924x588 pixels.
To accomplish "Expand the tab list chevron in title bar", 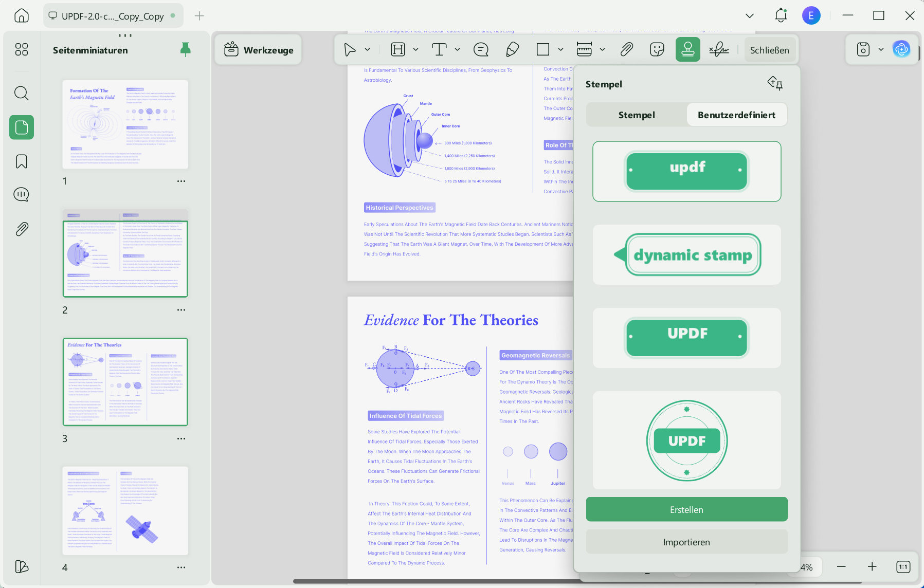I will (x=750, y=16).
